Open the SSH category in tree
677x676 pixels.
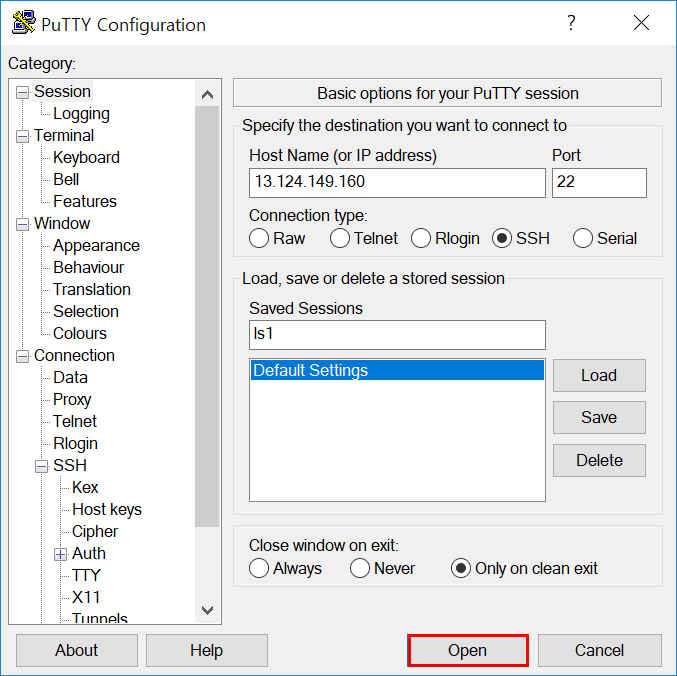70,466
